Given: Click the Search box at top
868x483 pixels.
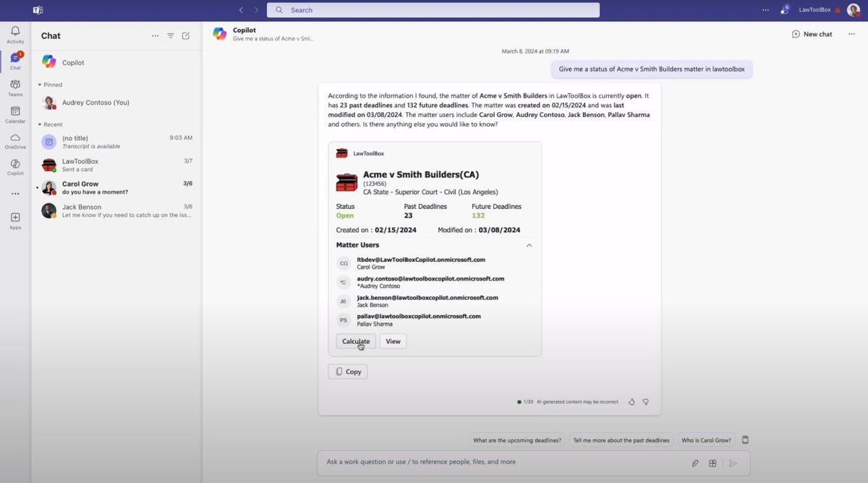Looking at the screenshot, I should 433,10.
